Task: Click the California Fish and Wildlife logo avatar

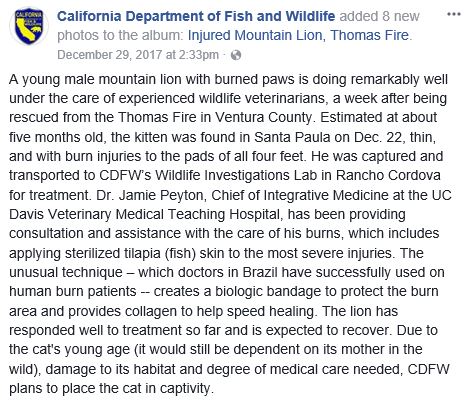Action: (x=29, y=27)
